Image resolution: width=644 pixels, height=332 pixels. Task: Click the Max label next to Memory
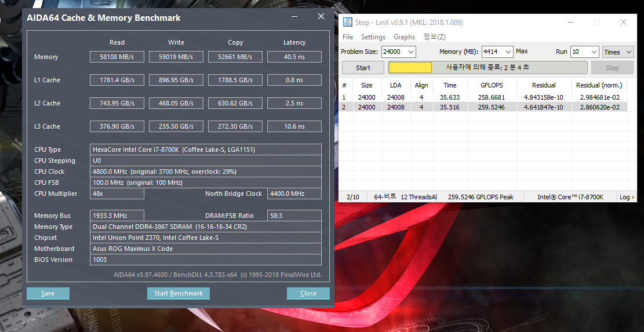coord(522,52)
